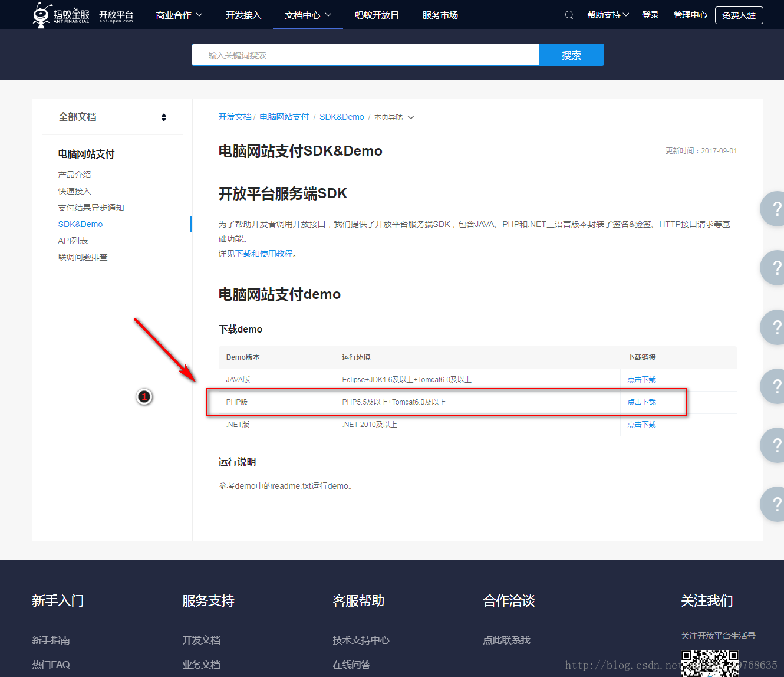784x677 pixels.
Task: Focus the keyword search input field
Action: tap(365, 55)
